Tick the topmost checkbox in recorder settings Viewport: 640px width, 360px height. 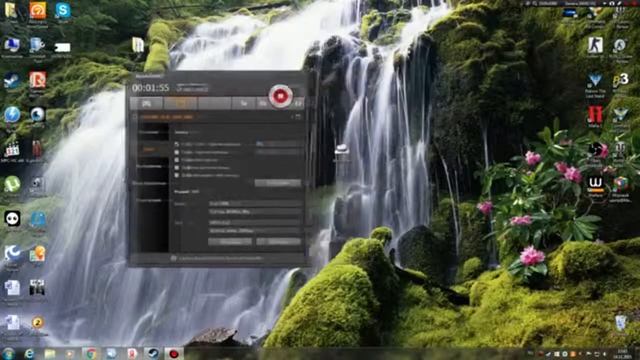[x=177, y=144]
